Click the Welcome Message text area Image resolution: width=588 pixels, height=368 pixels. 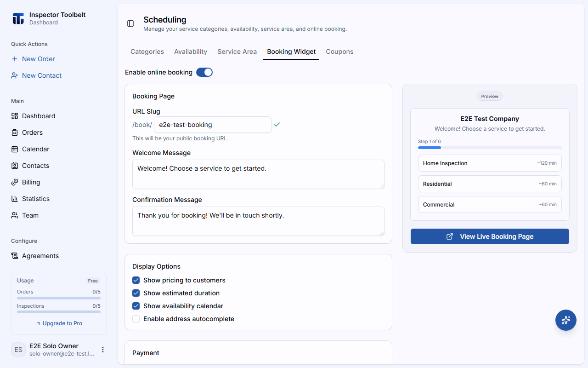[258, 174]
